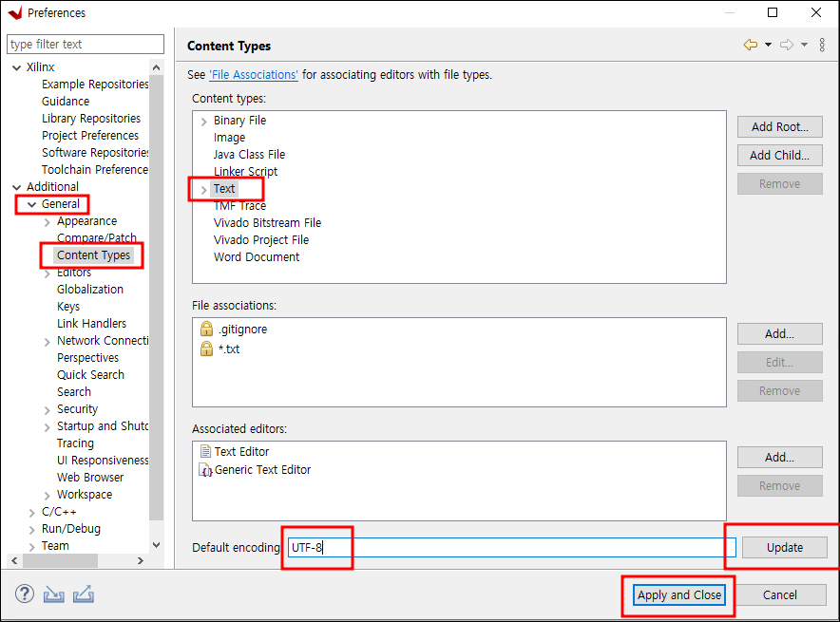Expand the Appearance tree node
Image resolution: width=840 pixels, height=622 pixels.
tap(48, 222)
